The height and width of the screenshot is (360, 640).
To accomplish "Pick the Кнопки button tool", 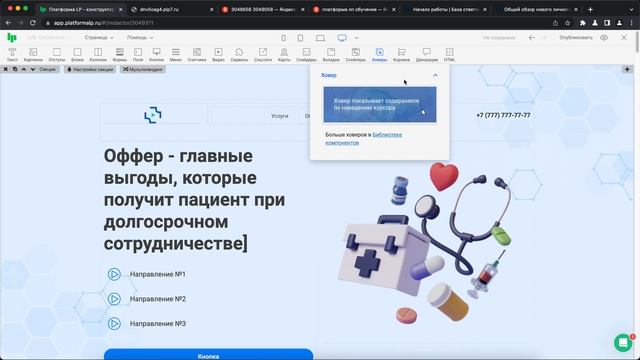I will coord(156,54).
